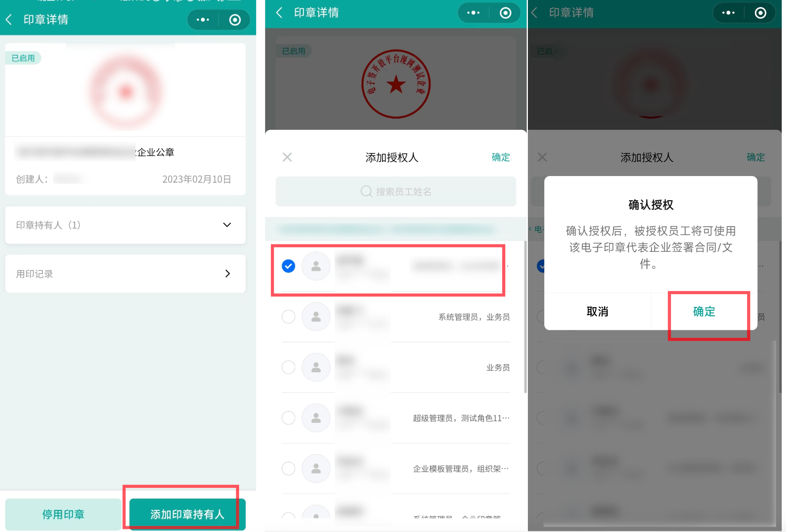Click the circular capsule close button top right

click(234, 19)
